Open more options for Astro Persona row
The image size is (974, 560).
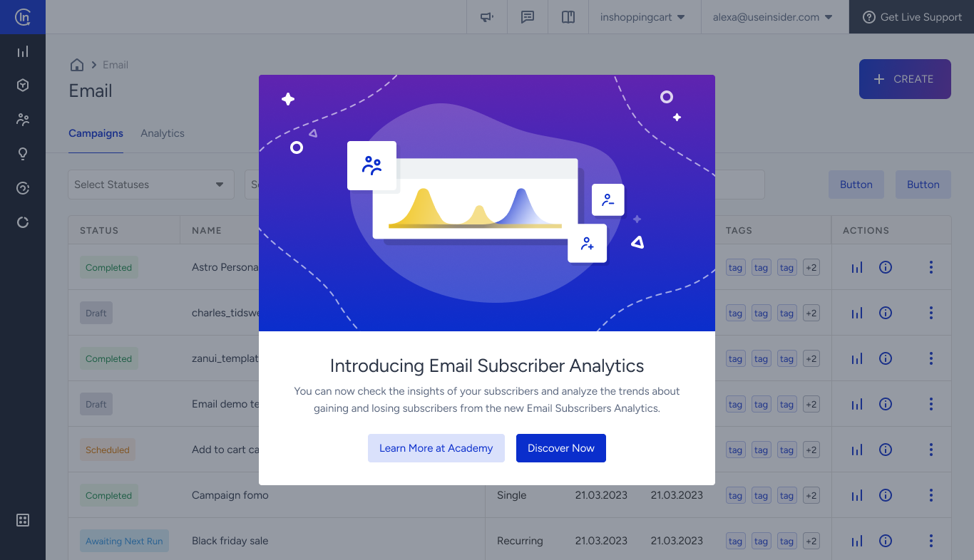[x=931, y=267]
